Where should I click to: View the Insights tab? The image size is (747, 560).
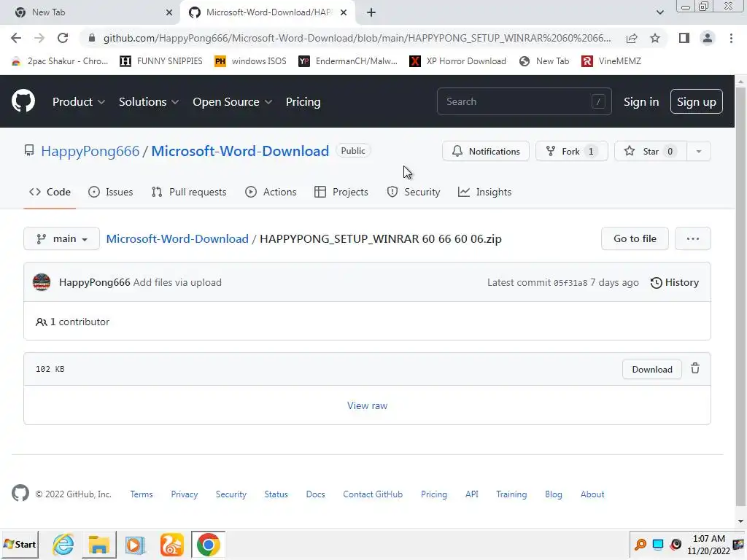click(x=484, y=192)
